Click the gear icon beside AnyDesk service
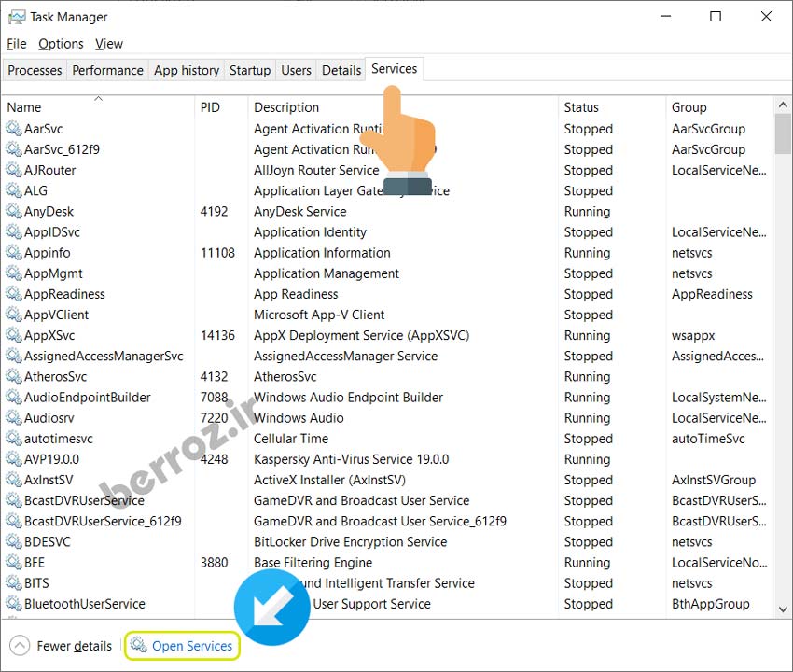Viewport: 793px width, 672px height. [14, 212]
